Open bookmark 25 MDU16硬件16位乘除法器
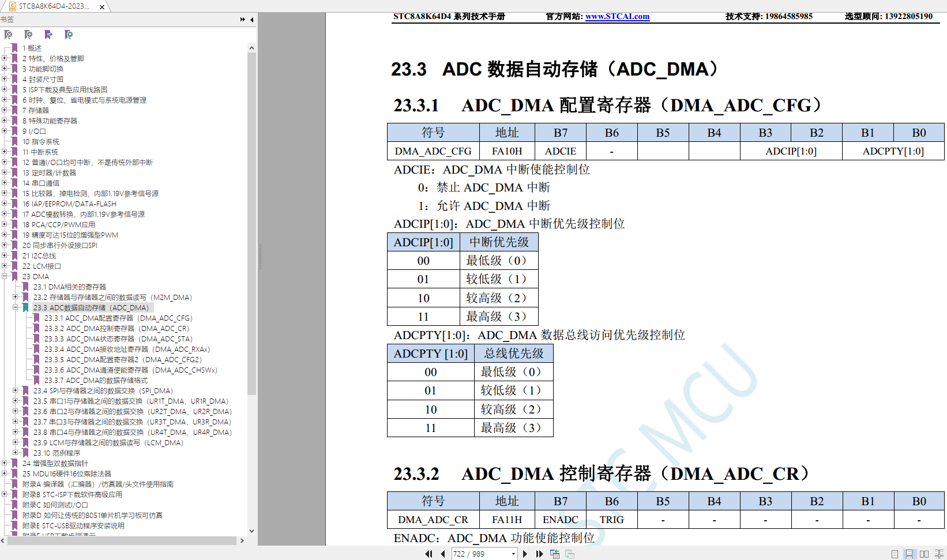Viewport: 947px width, 560px height. coord(67,473)
